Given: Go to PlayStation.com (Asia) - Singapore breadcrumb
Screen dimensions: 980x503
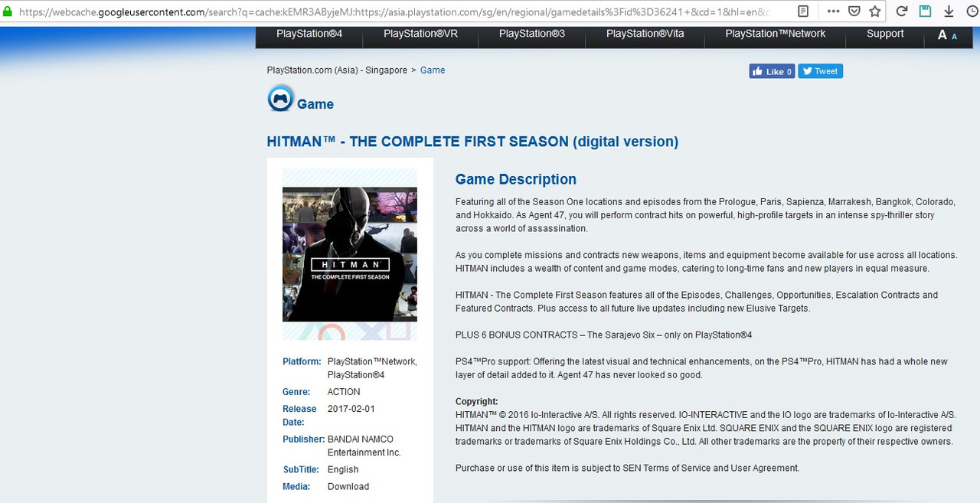Looking at the screenshot, I should (337, 70).
